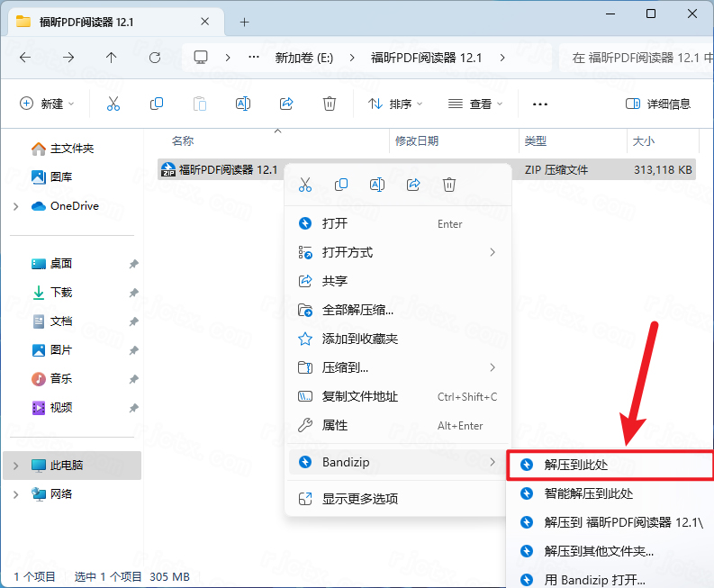Choose 共享 in the context menu
The width and height of the screenshot is (714, 588).
[398, 281]
